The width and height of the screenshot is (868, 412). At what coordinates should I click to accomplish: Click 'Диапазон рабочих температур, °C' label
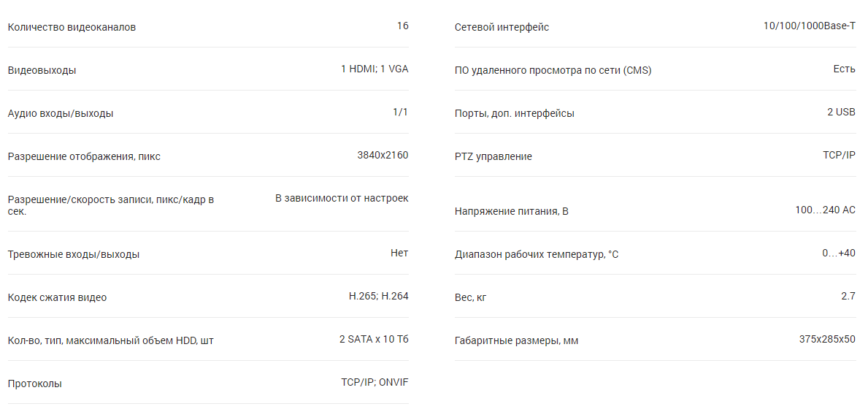537,255
